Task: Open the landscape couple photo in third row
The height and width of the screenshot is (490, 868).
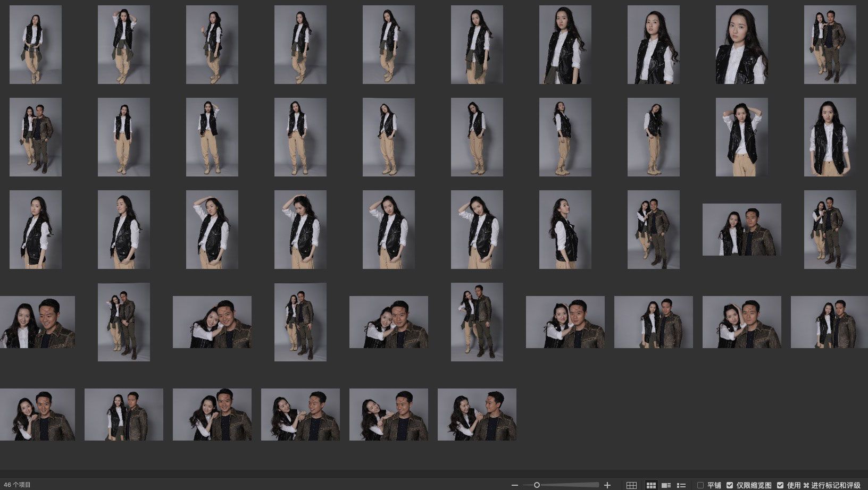Action: [741, 230]
